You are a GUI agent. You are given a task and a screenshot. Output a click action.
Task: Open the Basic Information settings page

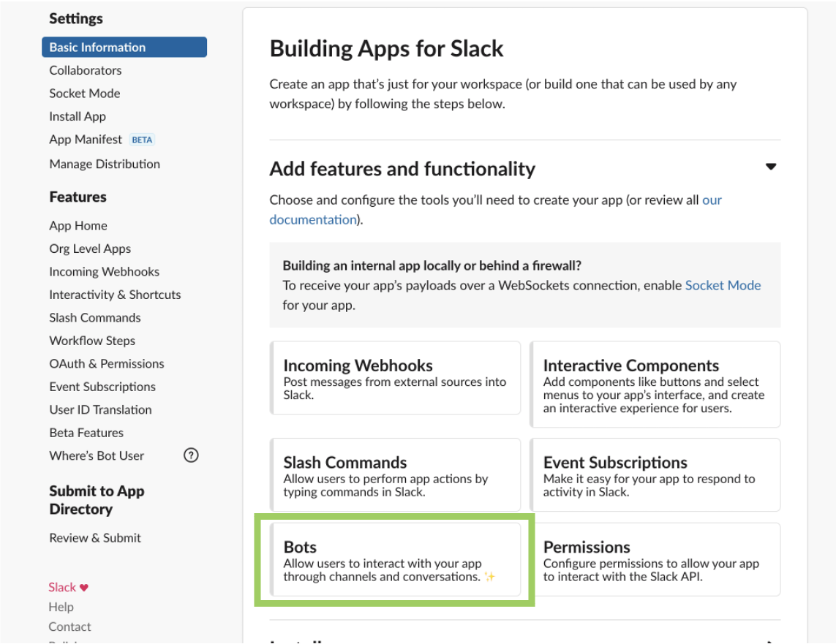pyautogui.click(x=124, y=48)
